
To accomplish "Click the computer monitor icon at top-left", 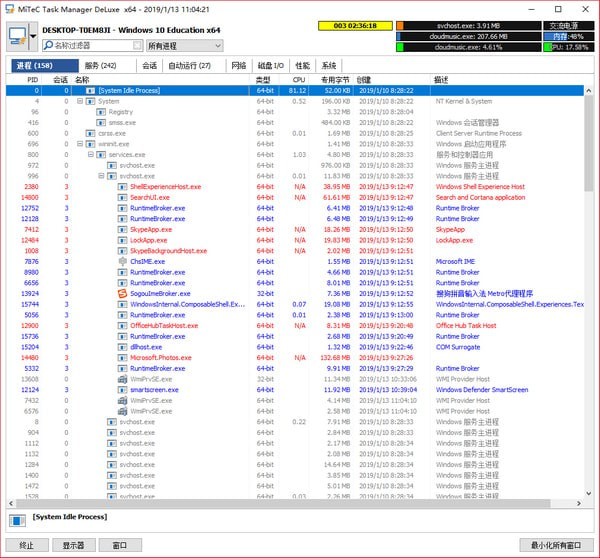I will pos(15,38).
